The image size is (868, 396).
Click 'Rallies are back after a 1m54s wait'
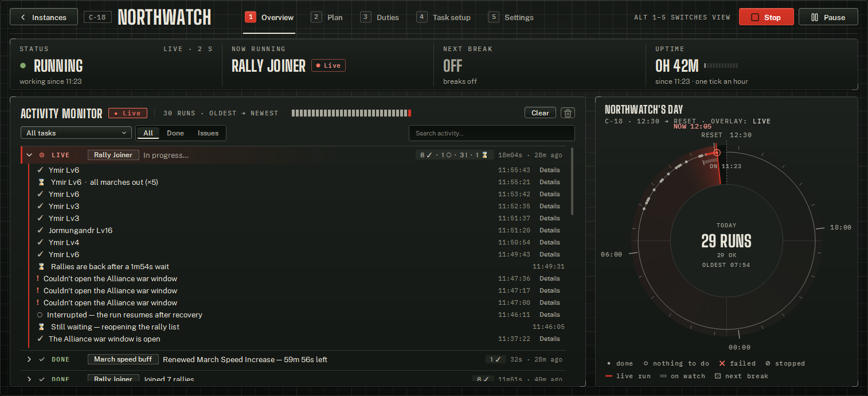[110, 266]
